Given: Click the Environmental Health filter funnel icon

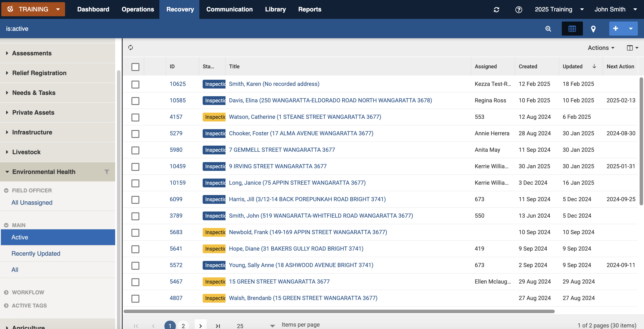Looking at the screenshot, I should click(107, 172).
